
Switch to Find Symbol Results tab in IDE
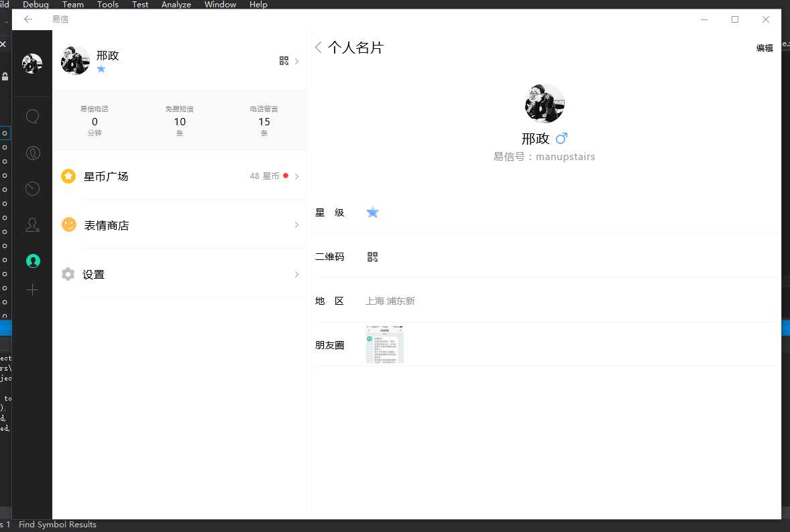point(58,525)
